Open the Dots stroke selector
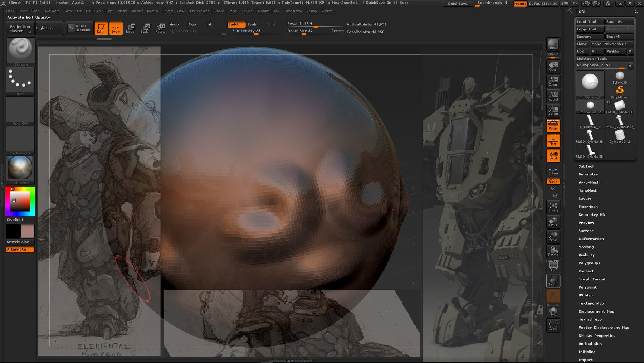Screen dimensions: 644x363 (x=20, y=79)
